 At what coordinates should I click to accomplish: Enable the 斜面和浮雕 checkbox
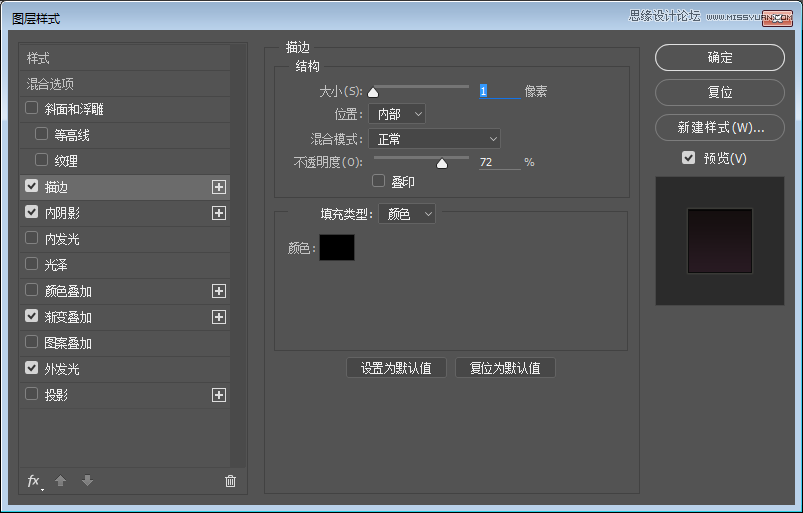tap(32, 109)
